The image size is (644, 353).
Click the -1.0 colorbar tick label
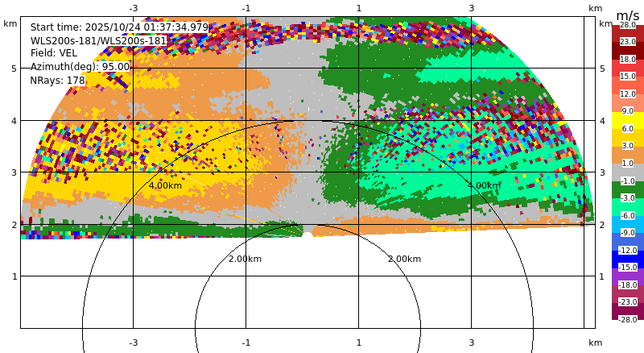(x=628, y=181)
